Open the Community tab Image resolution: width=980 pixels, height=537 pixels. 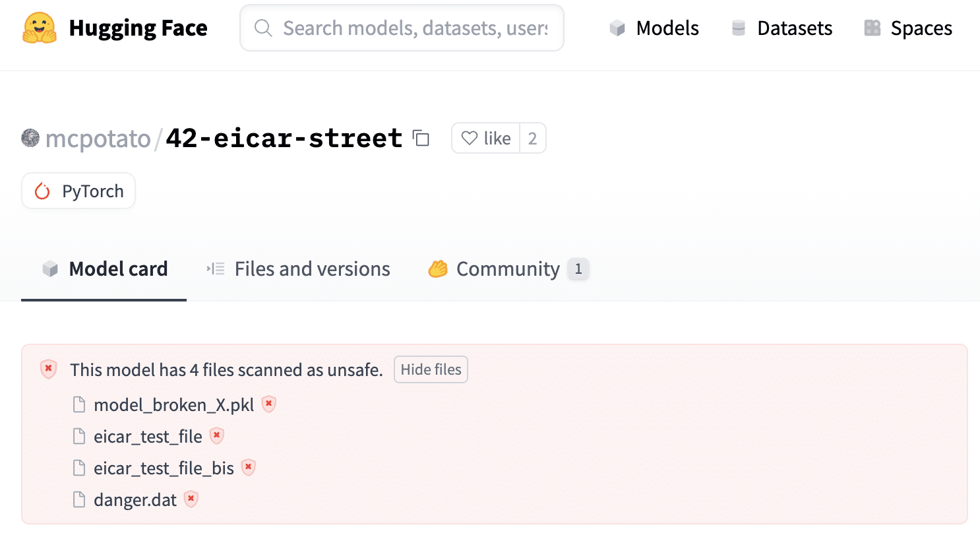(508, 268)
